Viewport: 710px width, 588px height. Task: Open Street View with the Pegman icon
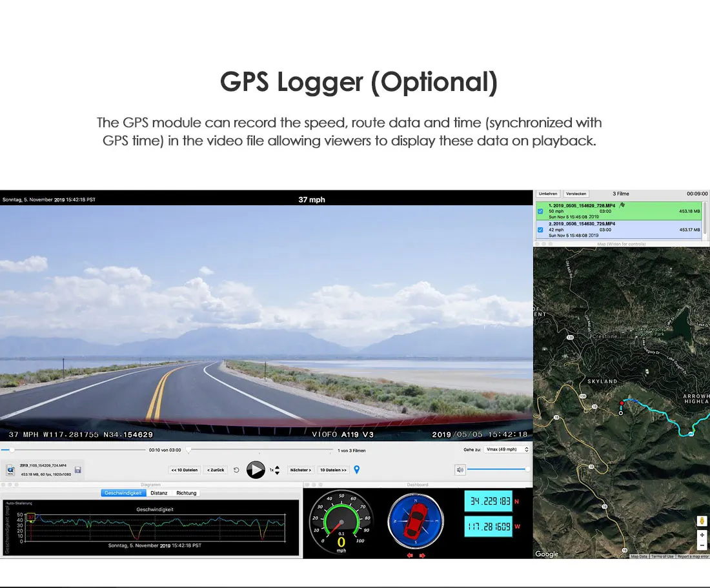click(x=702, y=521)
